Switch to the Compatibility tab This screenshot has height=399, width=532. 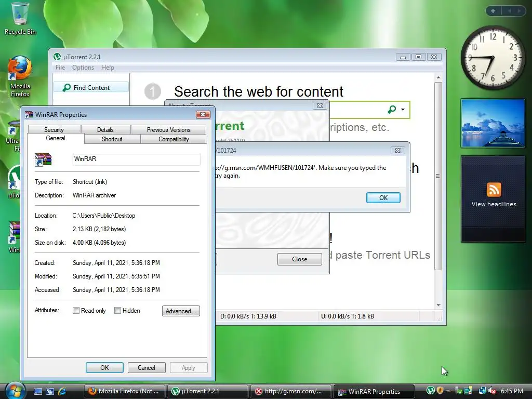pos(174,139)
